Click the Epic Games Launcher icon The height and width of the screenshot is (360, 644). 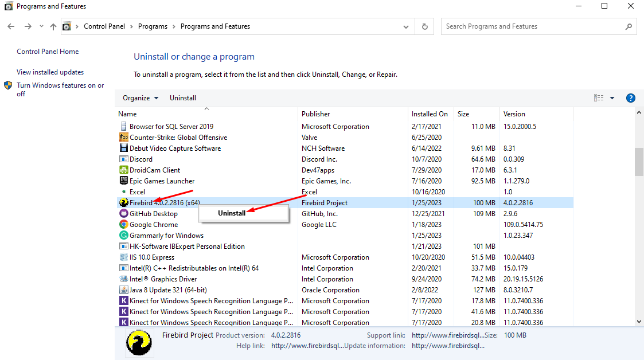point(123,181)
